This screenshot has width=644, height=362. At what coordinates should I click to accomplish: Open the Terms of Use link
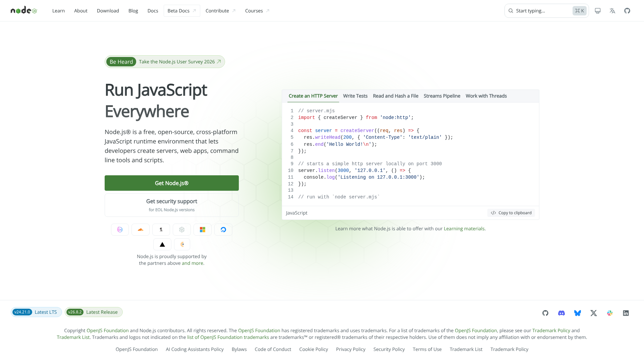[427, 349]
